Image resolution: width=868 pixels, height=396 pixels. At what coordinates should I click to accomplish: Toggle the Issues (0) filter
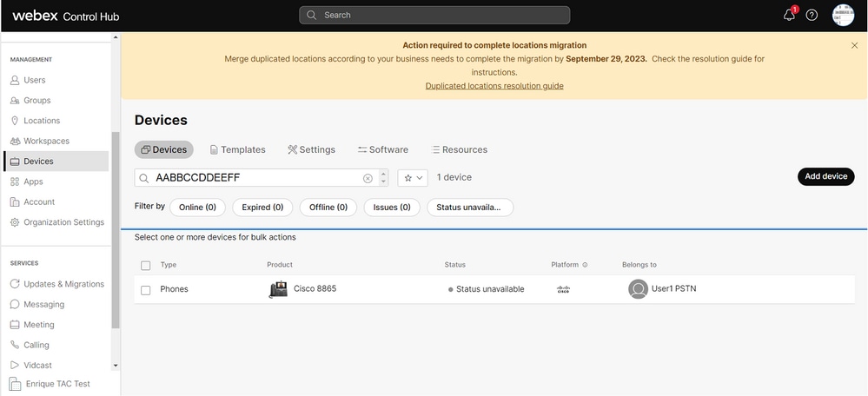pyautogui.click(x=392, y=208)
